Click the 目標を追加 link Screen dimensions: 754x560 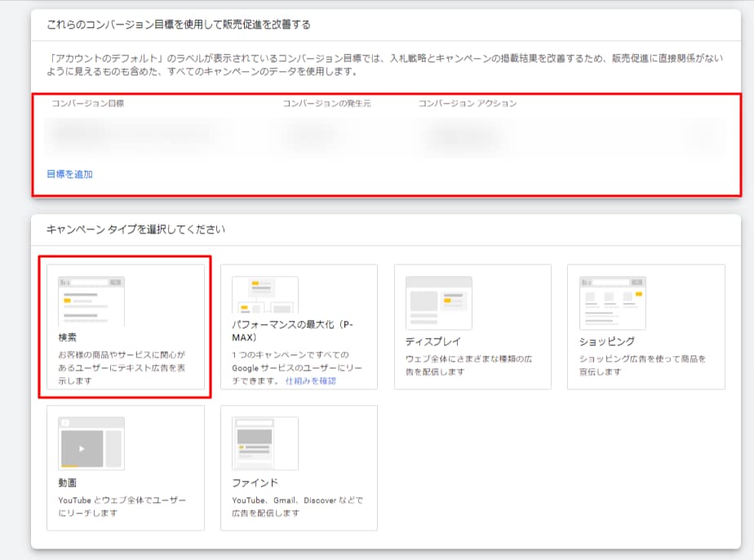click(69, 174)
